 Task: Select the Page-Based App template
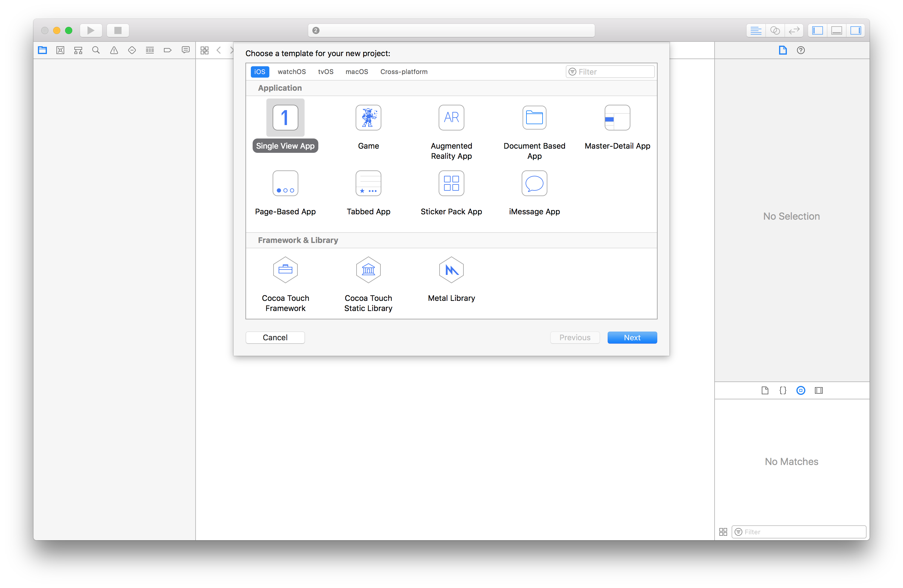click(x=285, y=193)
